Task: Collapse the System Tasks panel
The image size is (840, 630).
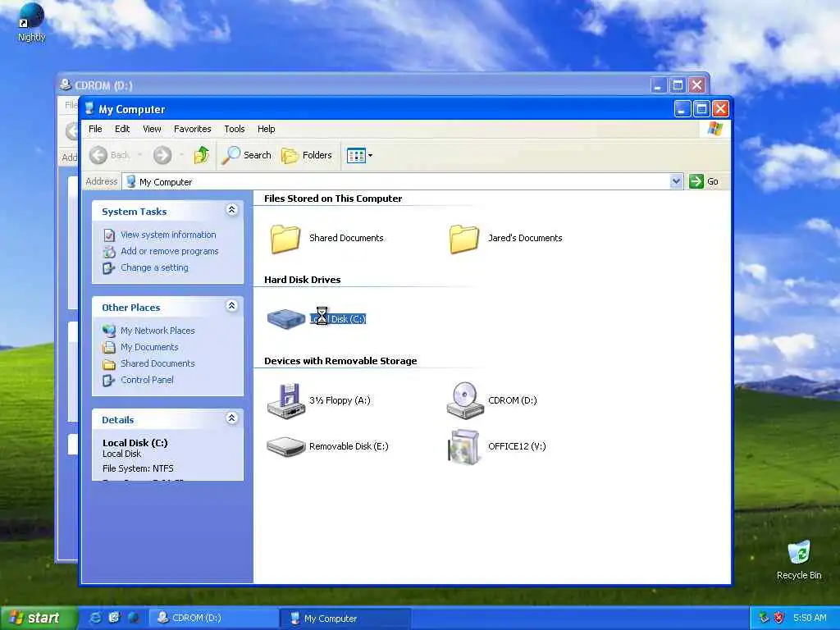Action: 231,210
